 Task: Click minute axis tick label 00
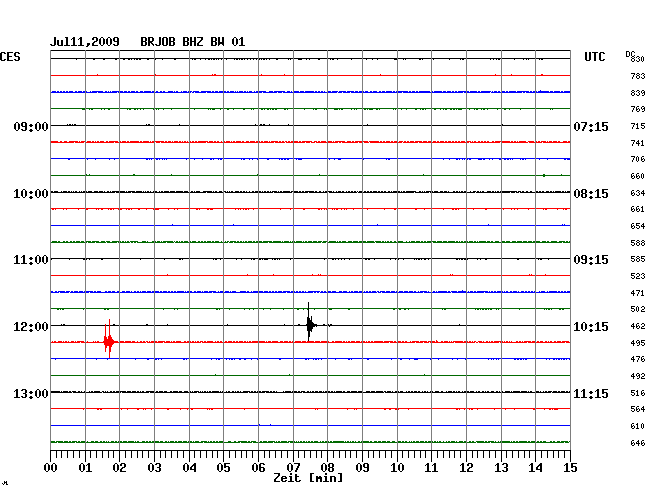click(x=51, y=468)
